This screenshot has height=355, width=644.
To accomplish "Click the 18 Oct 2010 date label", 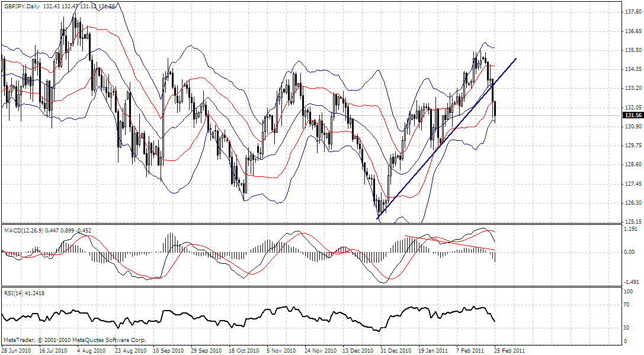I will click(244, 351).
